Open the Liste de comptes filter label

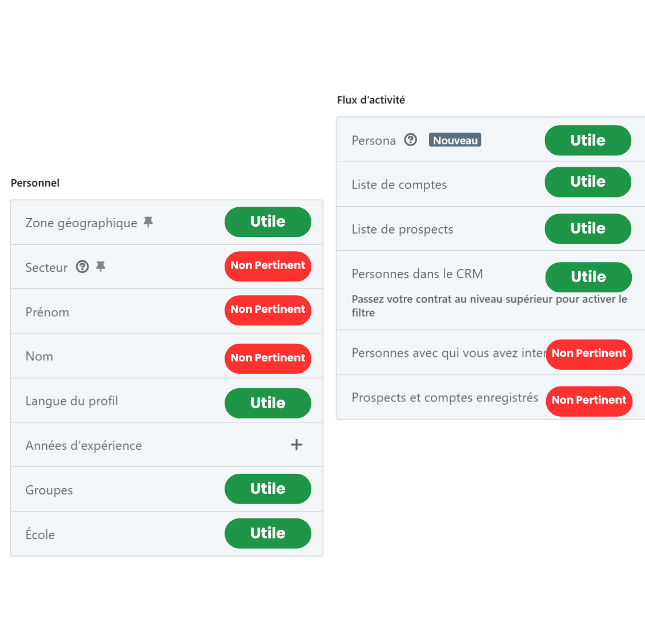[399, 184]
